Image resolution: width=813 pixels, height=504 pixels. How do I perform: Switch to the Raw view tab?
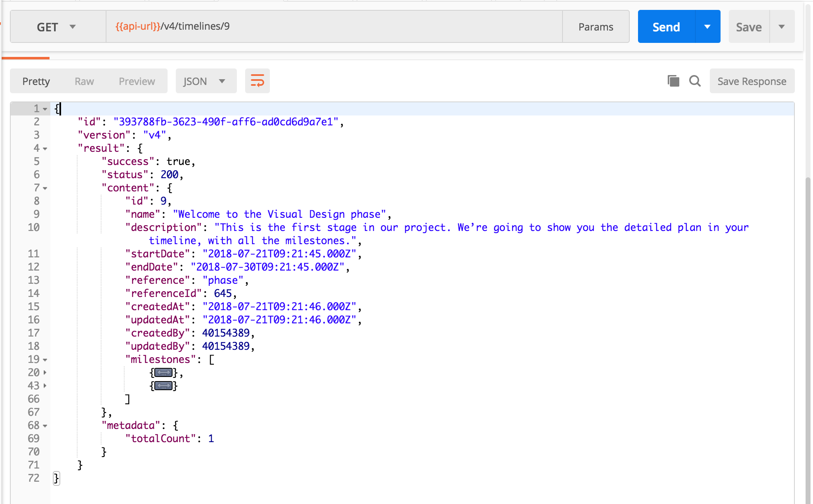pos(84,81)
